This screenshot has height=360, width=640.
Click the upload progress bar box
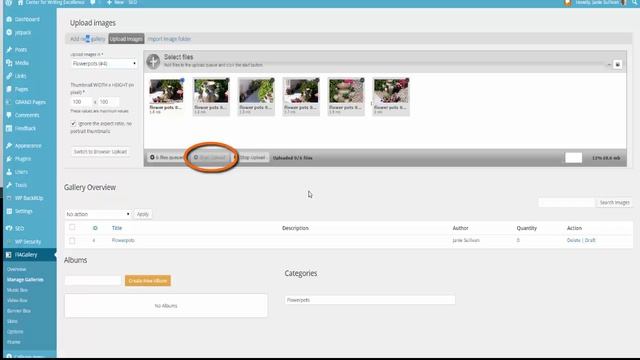point(573,158)
